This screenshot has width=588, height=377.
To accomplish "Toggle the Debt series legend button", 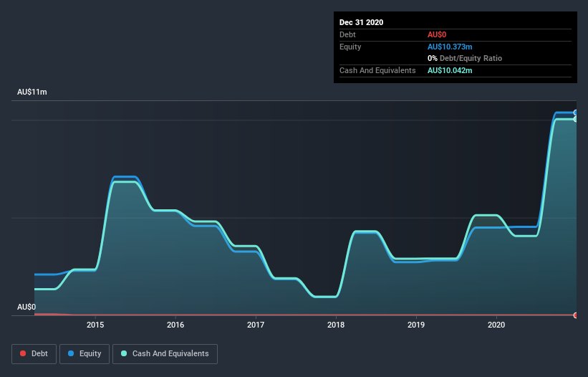I will (34, 354).
